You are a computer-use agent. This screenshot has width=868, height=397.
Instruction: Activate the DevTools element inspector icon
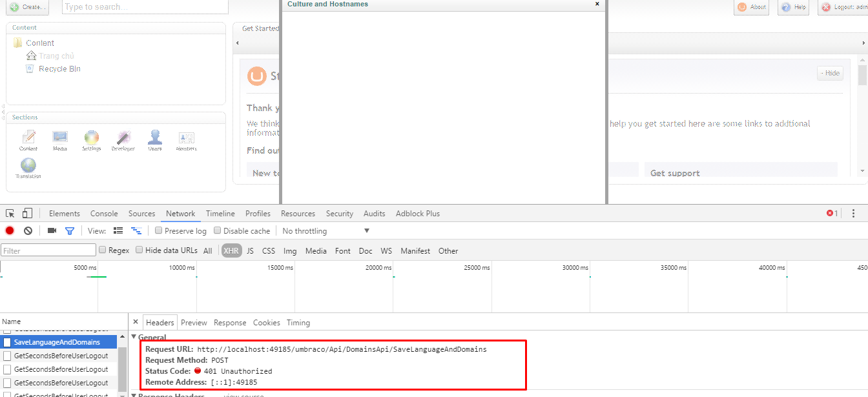(10, 212)
